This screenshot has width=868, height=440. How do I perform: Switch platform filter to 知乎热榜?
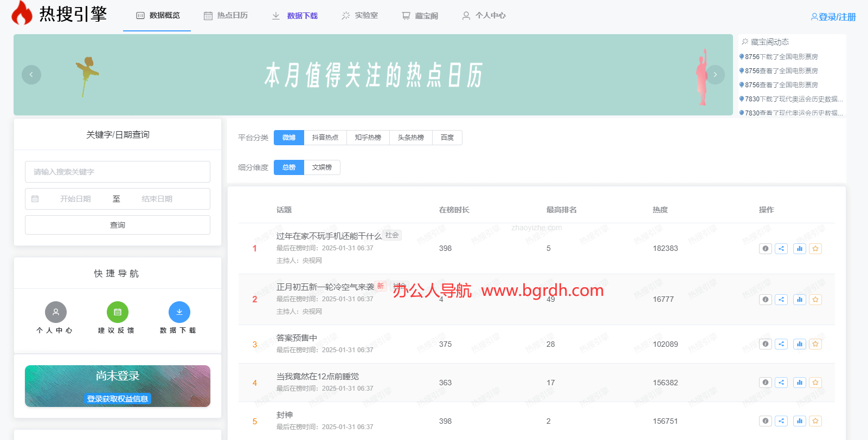point(368,138)
